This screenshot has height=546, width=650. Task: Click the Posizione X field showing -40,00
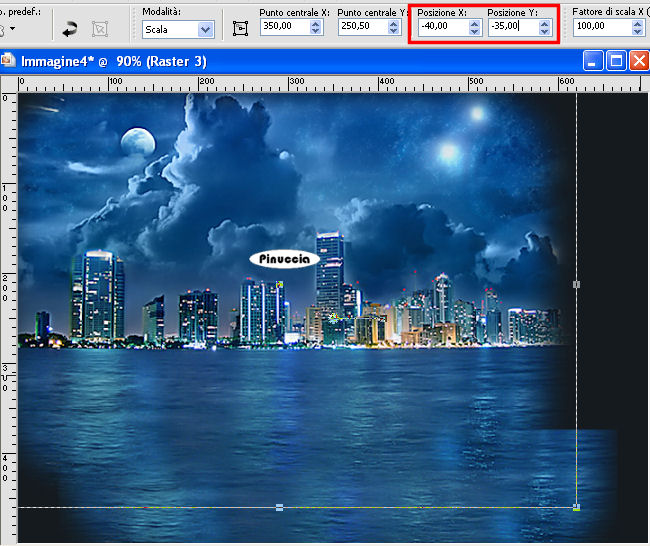[x=444, y=27]
